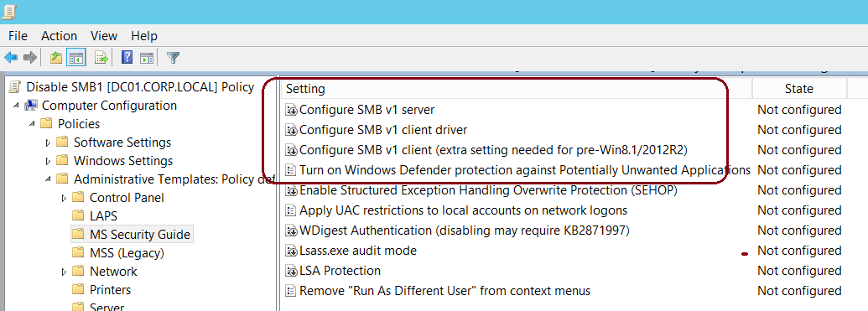Viewport: 868px width, 311px height.
Task: Click the Setting column header
Action: point(516,89)
